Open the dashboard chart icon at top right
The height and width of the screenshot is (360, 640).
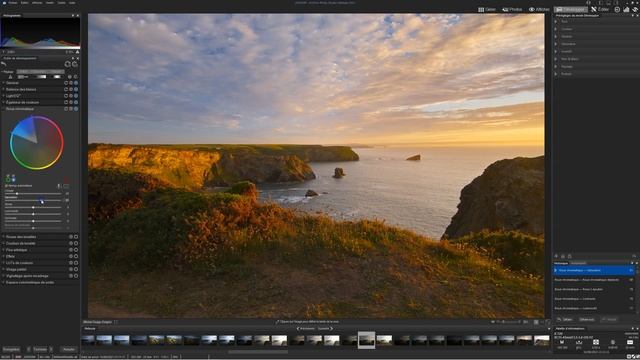pos(626,9)
